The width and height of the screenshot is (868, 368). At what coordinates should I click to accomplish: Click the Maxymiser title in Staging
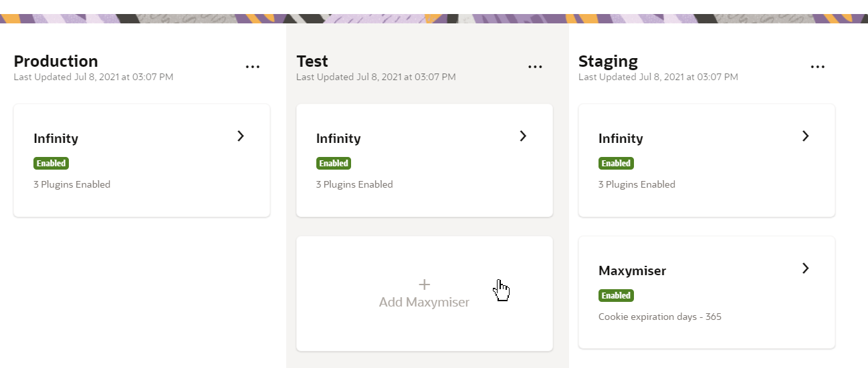tap(632, 271)
